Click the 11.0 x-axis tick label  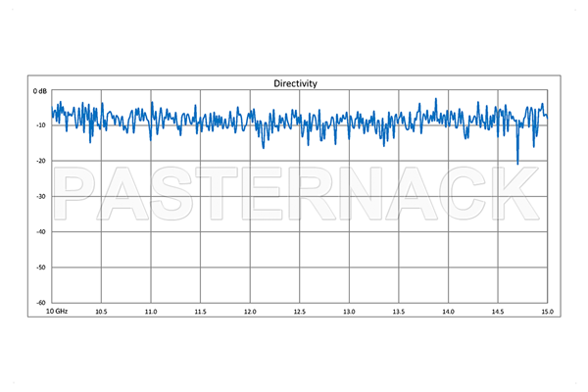tap(150, 312)
